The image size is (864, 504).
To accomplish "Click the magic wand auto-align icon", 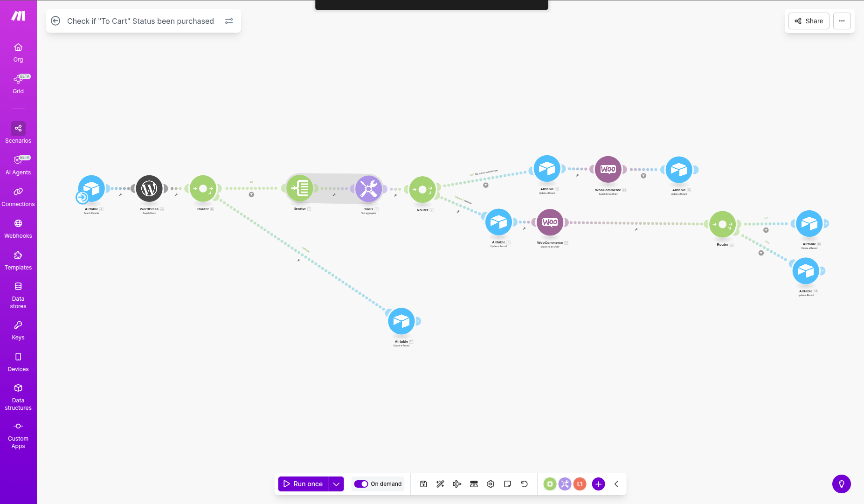I will tap(440, 484).
